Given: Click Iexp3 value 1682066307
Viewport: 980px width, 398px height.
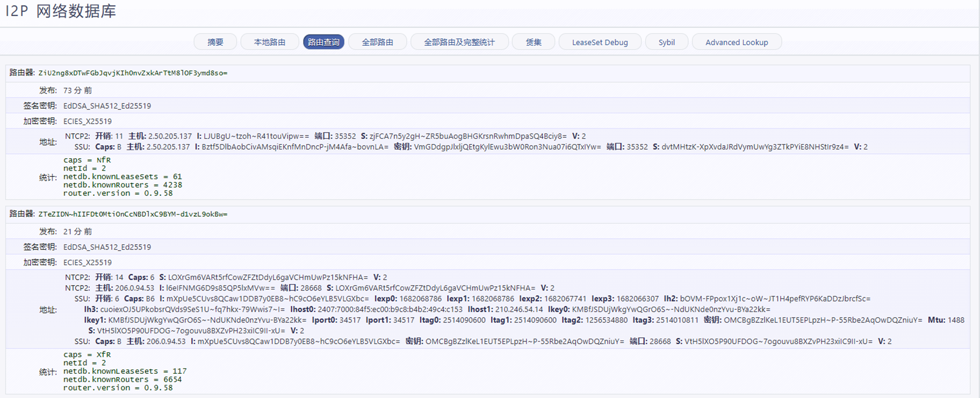Looking at the screenshot, I should (x=638, y=298).
